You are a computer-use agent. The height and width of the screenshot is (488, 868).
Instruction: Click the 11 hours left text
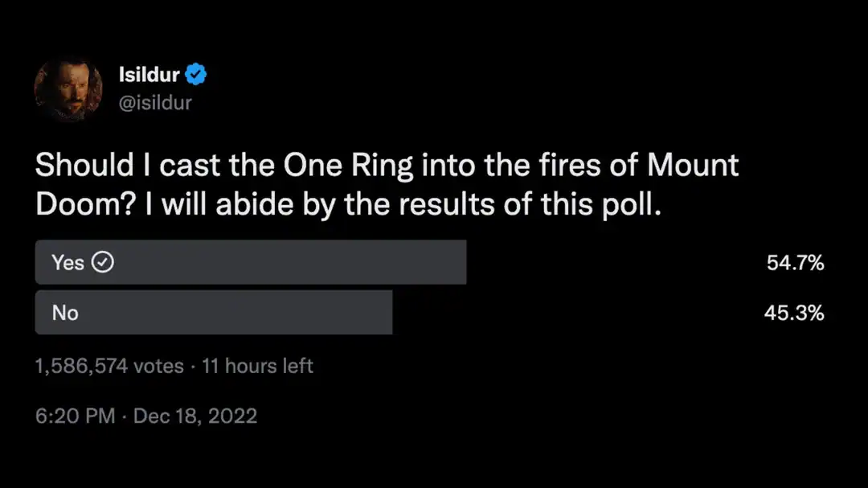257,366
